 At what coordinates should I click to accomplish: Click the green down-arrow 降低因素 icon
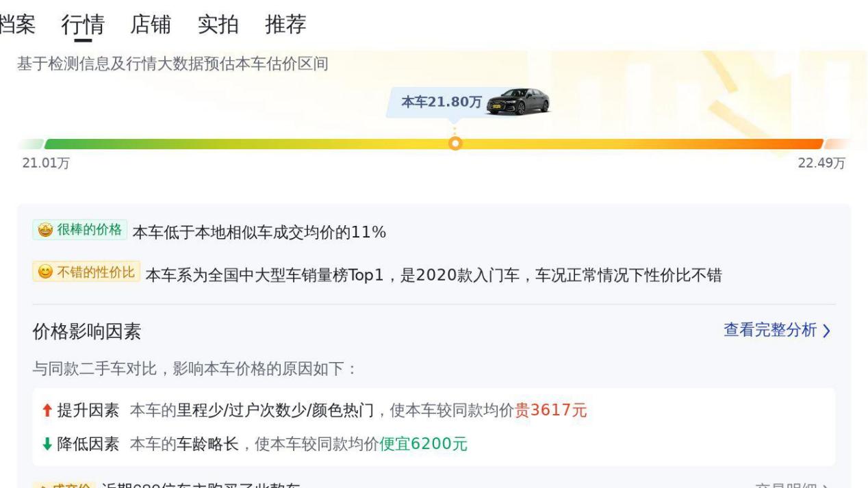pyautogui.click(x=47, y=444)
